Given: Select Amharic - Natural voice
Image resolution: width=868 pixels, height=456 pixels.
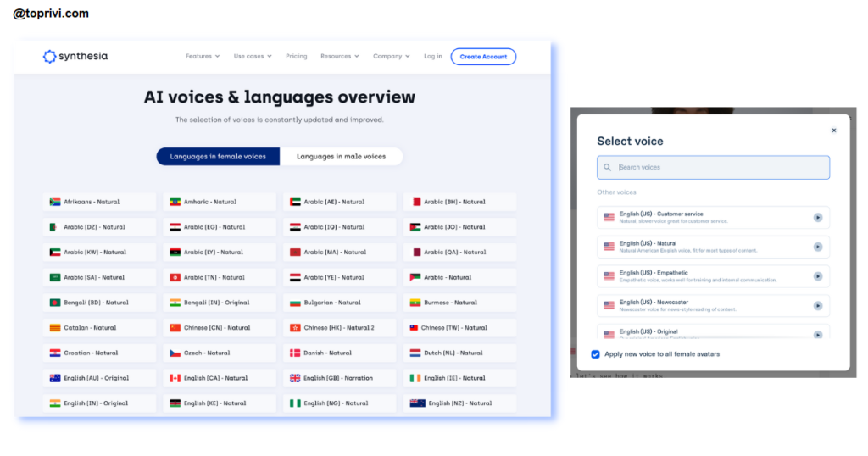Looking at the screenshot, I should (x=220, y=202).
